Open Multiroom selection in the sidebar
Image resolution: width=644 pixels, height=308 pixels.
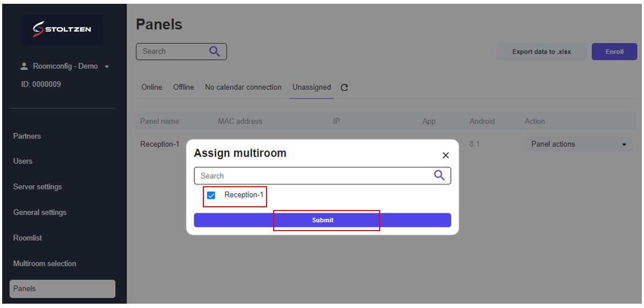click(x=44, y=264)
